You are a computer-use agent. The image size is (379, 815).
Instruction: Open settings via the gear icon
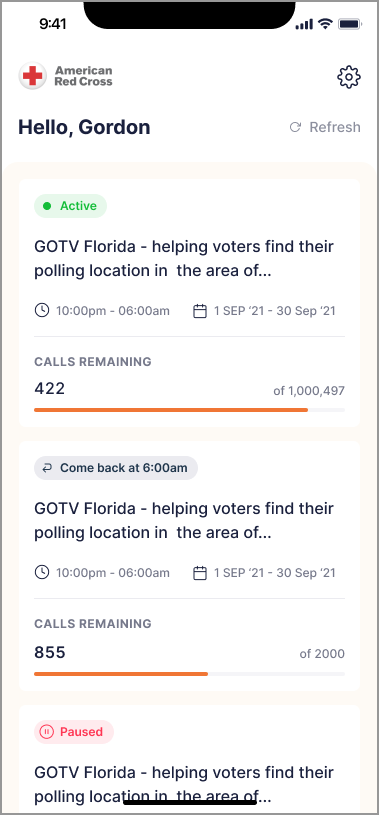tap(349, 77)
